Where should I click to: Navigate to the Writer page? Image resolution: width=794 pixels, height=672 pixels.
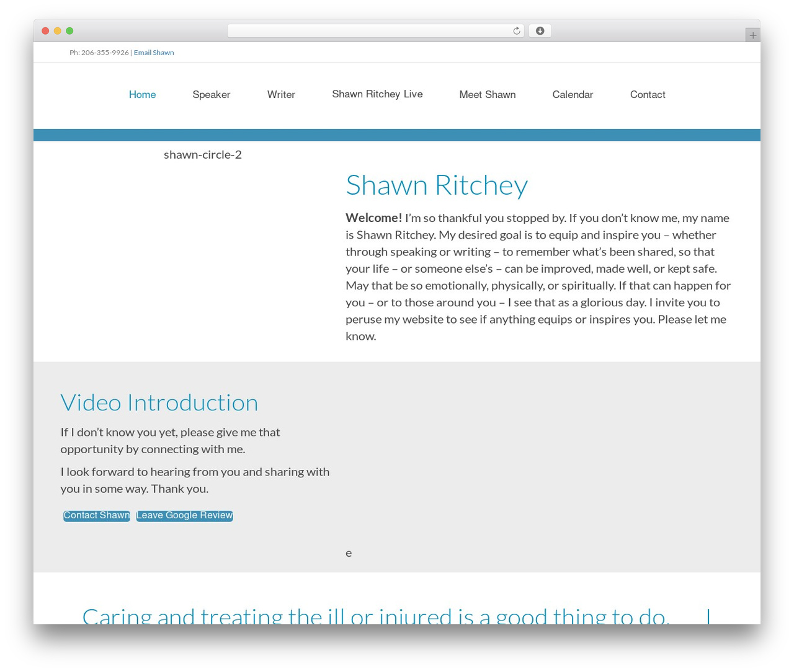(281, 94)
